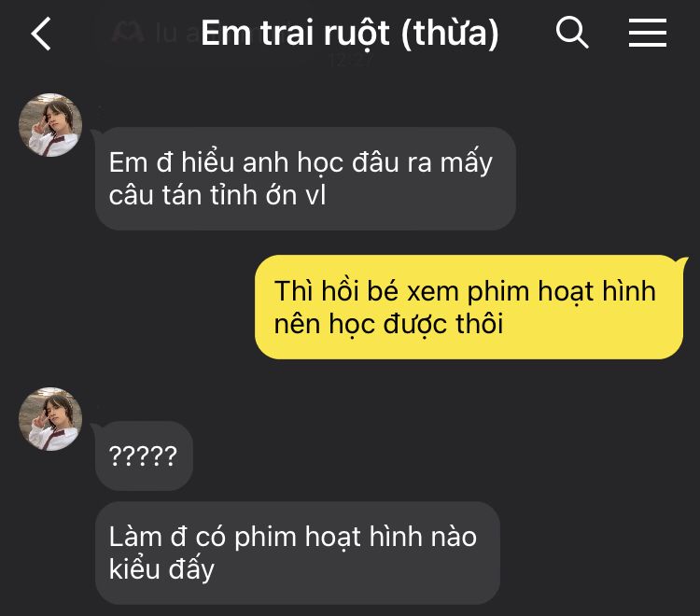Select the yellow message about phim hoạt hình
Viewport: 700px width, 616px height.
pos(469,307)
